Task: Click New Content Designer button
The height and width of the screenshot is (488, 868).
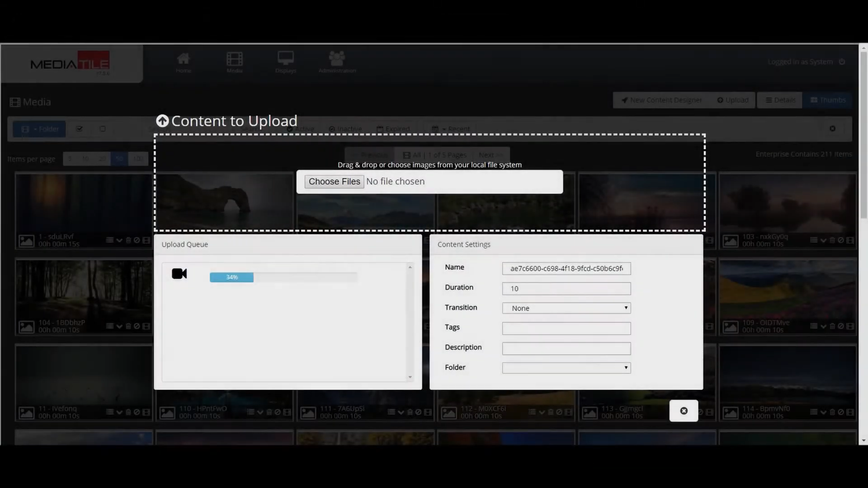Action: click(662, 100)
